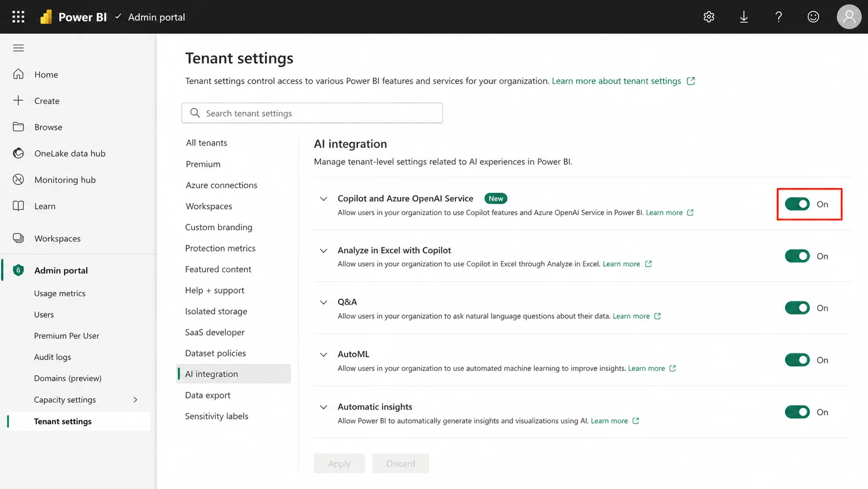The height and width of the screenshot is (489, 868).
Task: Open the user profile avatar
Action: 849,17
